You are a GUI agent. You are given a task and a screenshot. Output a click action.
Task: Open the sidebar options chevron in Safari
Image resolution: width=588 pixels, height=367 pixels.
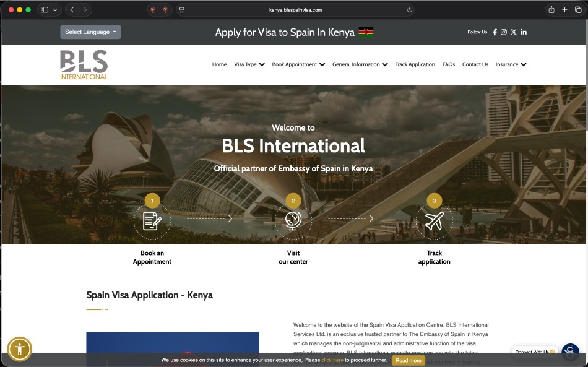tap(55, 10)
